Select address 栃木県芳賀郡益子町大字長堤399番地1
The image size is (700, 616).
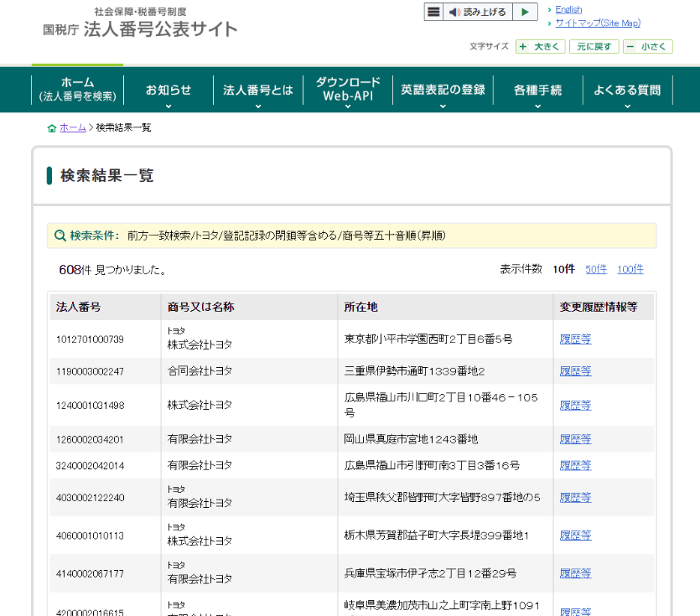click(x=437, y=536)
